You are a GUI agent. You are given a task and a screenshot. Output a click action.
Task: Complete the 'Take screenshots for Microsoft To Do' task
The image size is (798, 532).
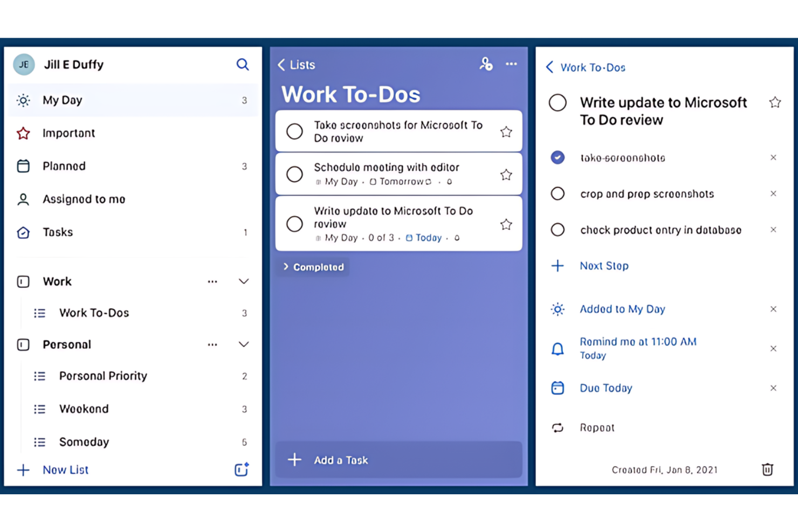pos(294,132)
